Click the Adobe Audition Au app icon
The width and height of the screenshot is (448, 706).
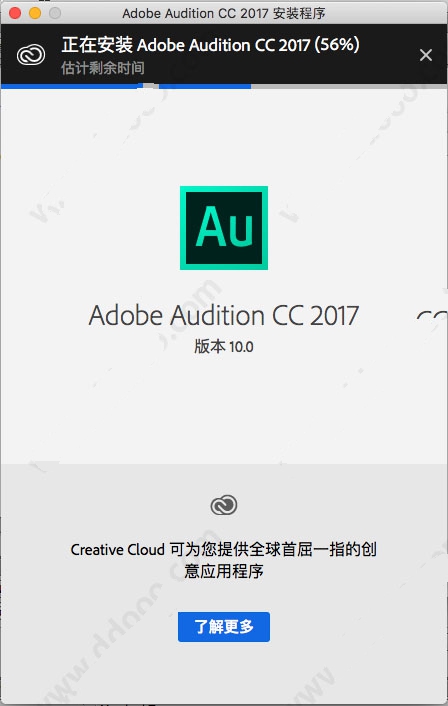point(224,227)
